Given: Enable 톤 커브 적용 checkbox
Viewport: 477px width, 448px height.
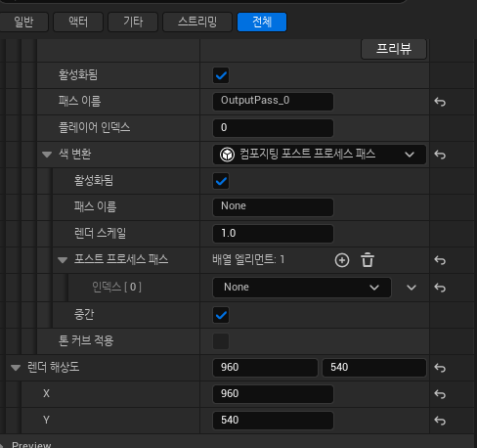Looking at the screenshot, I should 221,341.
